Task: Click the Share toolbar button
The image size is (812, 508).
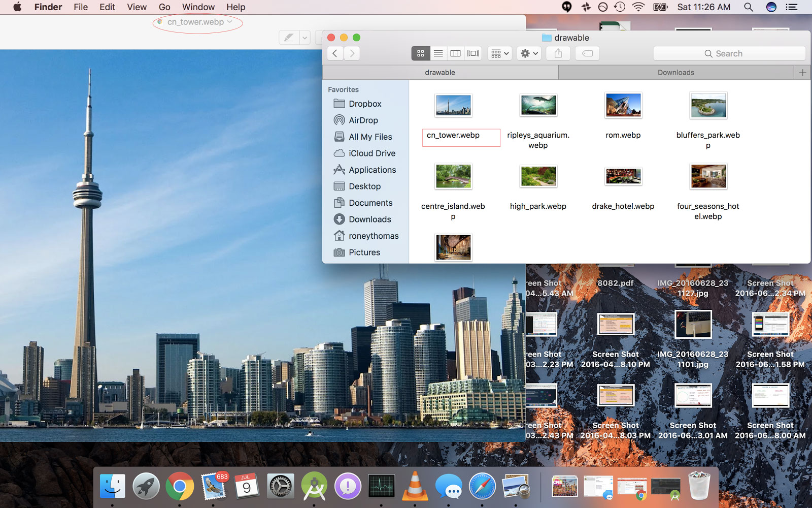Action: click(x=558, y=53)
